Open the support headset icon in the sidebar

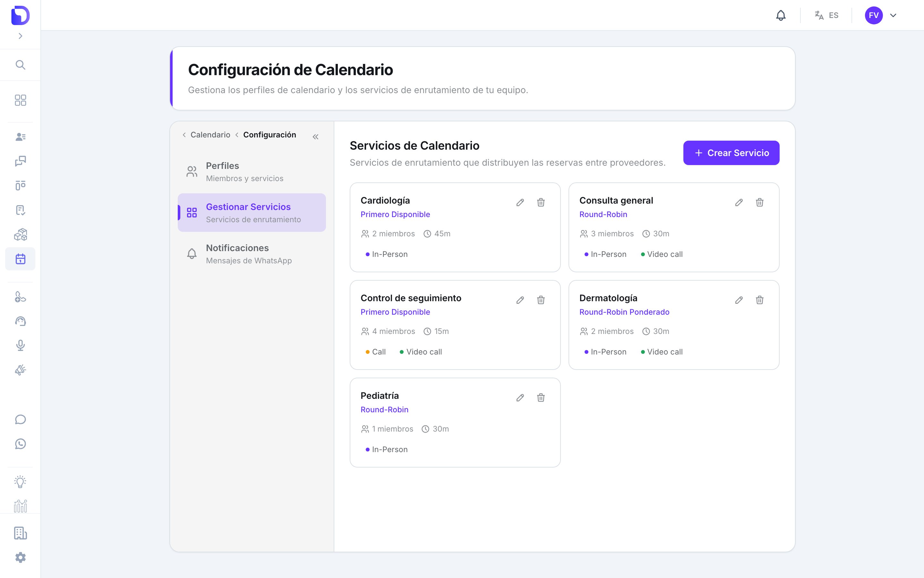coord(20,321)
